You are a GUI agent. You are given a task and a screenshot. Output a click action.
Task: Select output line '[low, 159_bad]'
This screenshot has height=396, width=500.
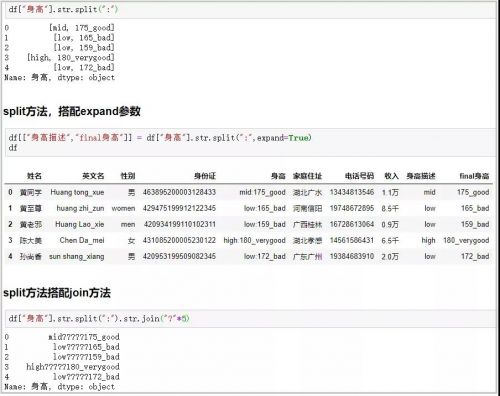click(84, 48)
